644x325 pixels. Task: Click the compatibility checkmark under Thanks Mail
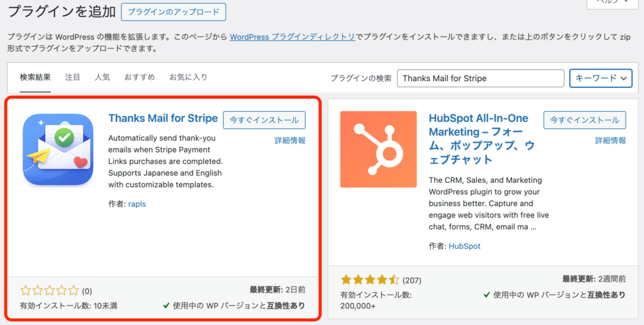(x=166, y=306)
